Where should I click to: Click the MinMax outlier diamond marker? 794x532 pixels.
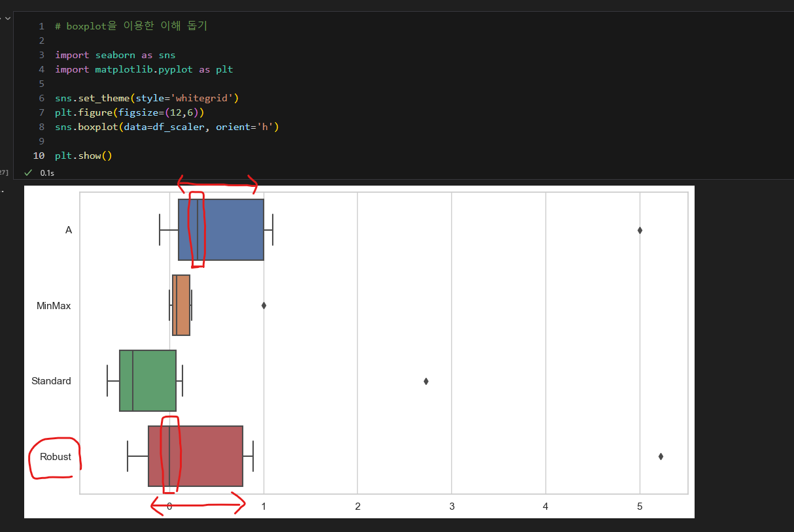[x=264, y=305]
